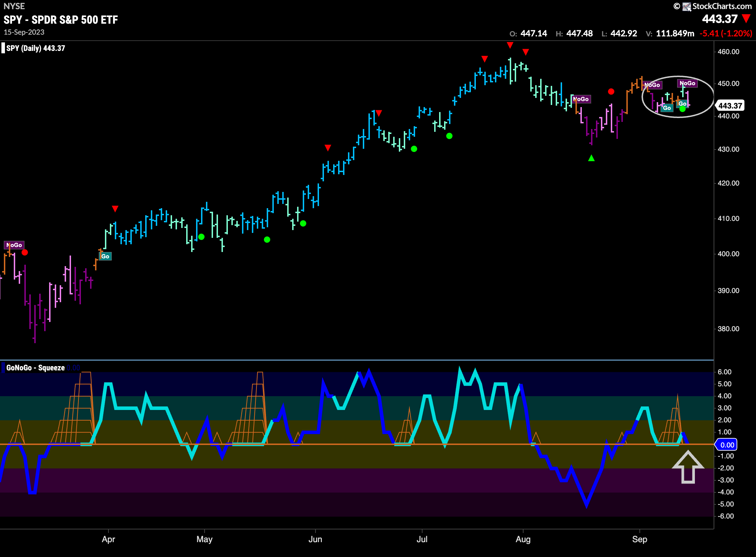Image resolution: width=756 pixels, height=557 pixels.
Task: Click the red triangle just after August starts
Action: (x=526, y=52)
